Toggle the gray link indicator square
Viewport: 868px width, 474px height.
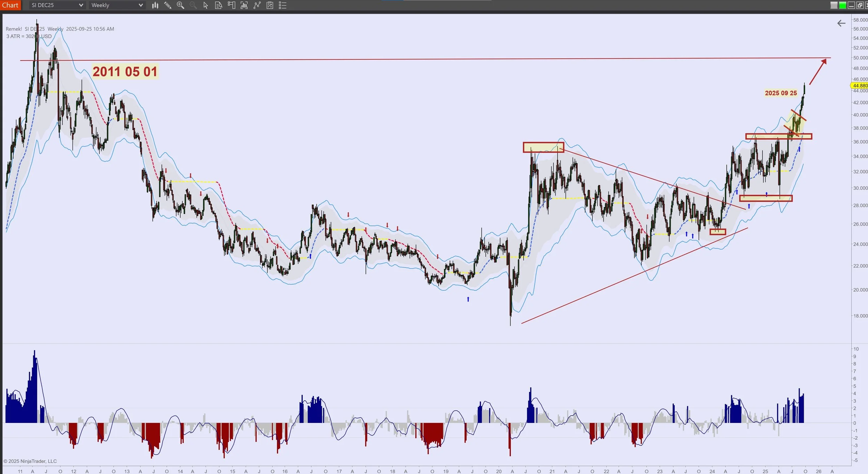click(x=834, y=5)
